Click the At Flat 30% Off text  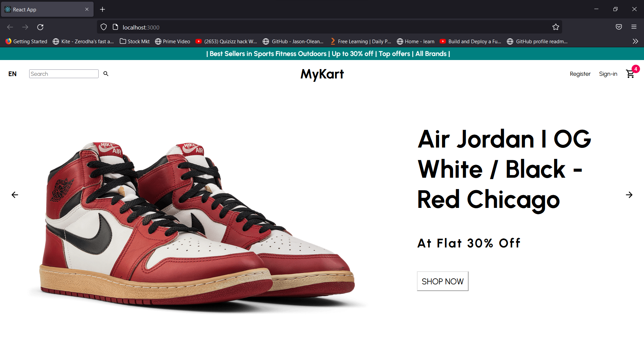[x=469, y=243]
